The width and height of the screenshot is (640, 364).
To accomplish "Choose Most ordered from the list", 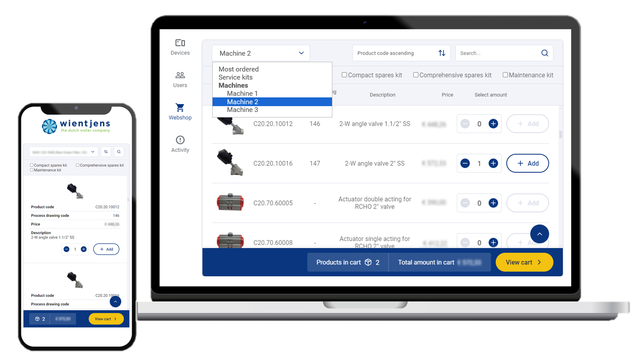I will click(238, 69).
